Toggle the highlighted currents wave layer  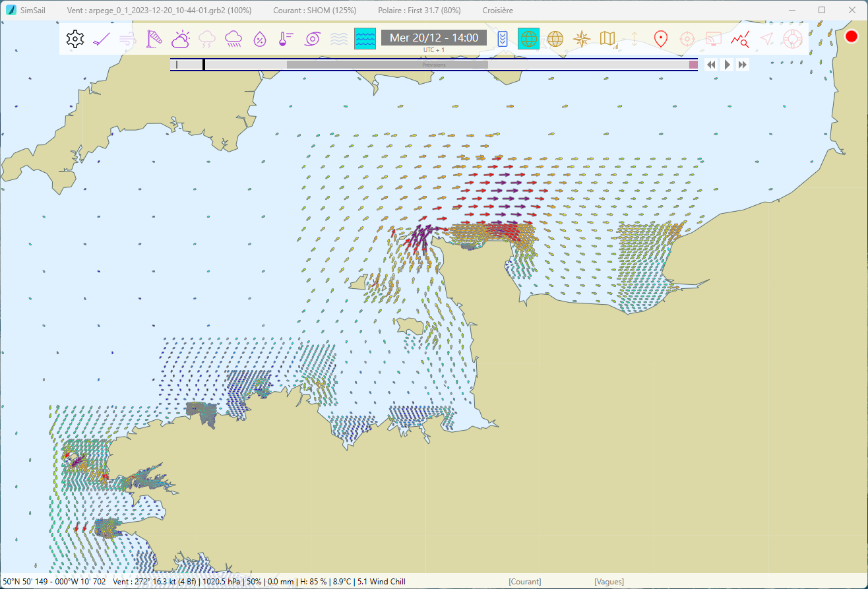pos(365,39)
